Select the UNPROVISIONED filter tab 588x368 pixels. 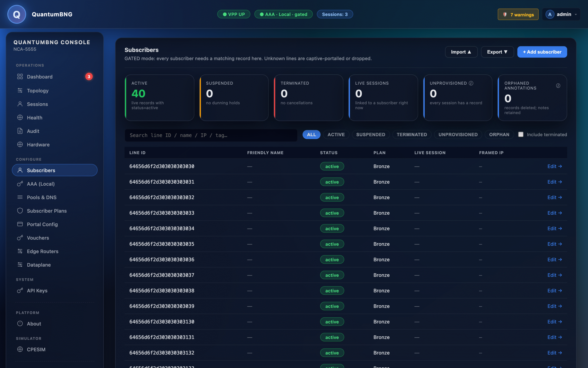(x=458, y=135)
